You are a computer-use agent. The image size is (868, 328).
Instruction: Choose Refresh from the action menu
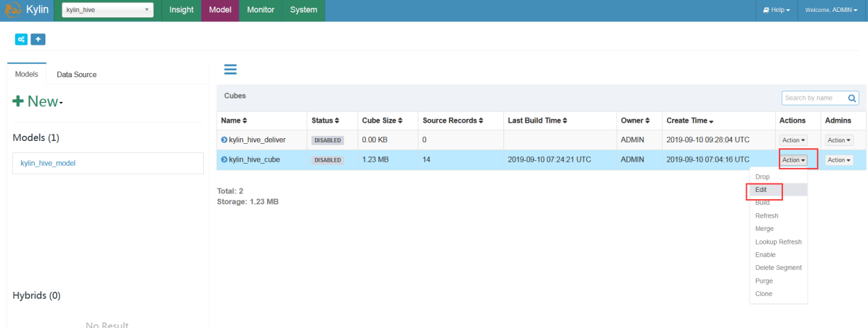778,215
